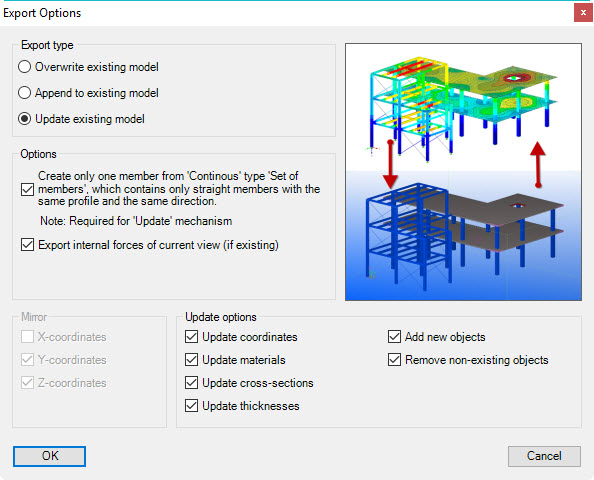Disable Remove non-existing objects checkbox
Viewport: 594px width, 480px height.
(x=394, y=360)
